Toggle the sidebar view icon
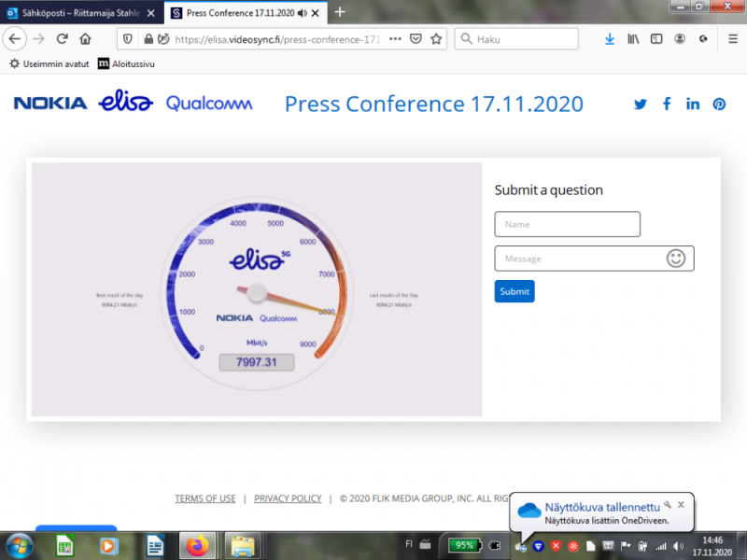The width and height of the screenshot is (747, 560). 656,39
